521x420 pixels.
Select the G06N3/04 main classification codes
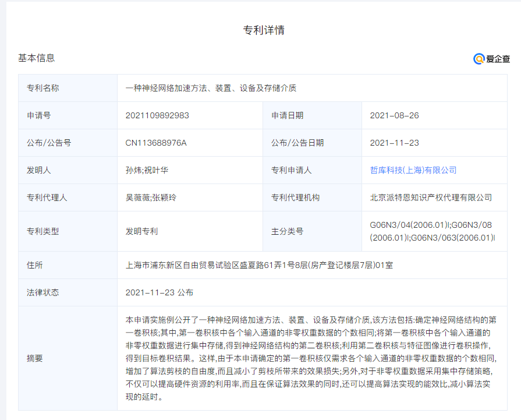pyautogui.click(x=432, y=231)
